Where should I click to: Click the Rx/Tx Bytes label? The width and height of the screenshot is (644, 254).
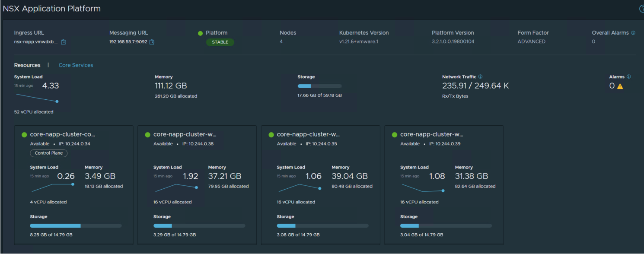pos(455,96)
